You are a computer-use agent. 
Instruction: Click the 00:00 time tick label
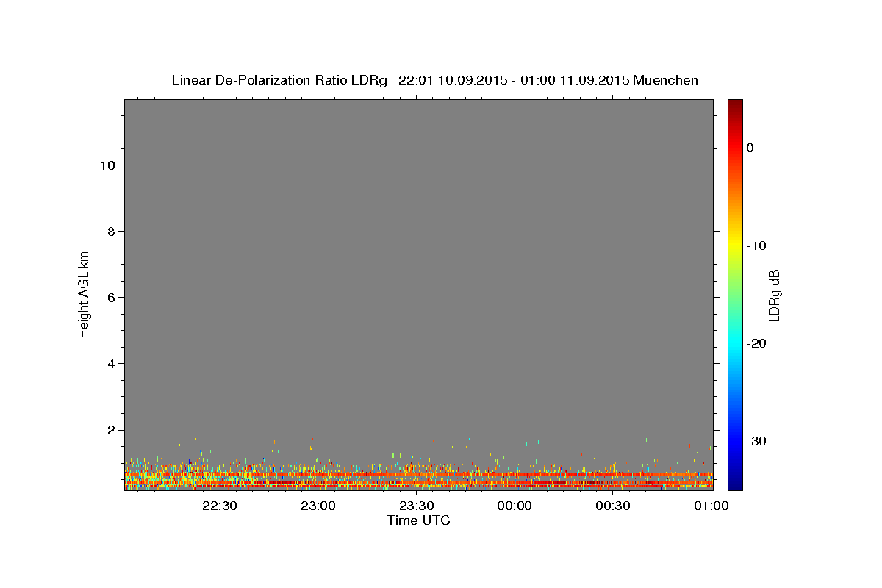(514, 506)
